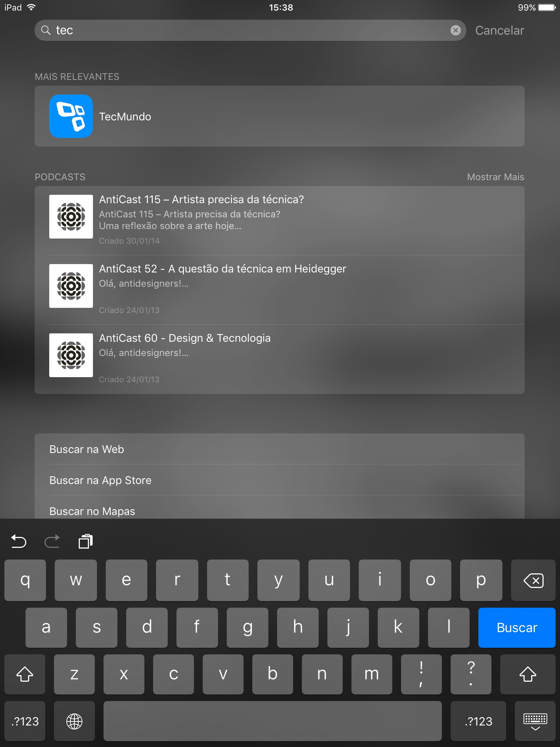Tap the paste clipboard icon above keyboard

coord(86,541)
